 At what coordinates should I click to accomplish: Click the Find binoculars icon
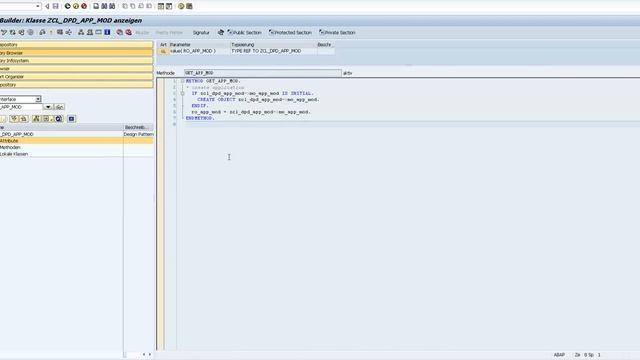point(104,6)
